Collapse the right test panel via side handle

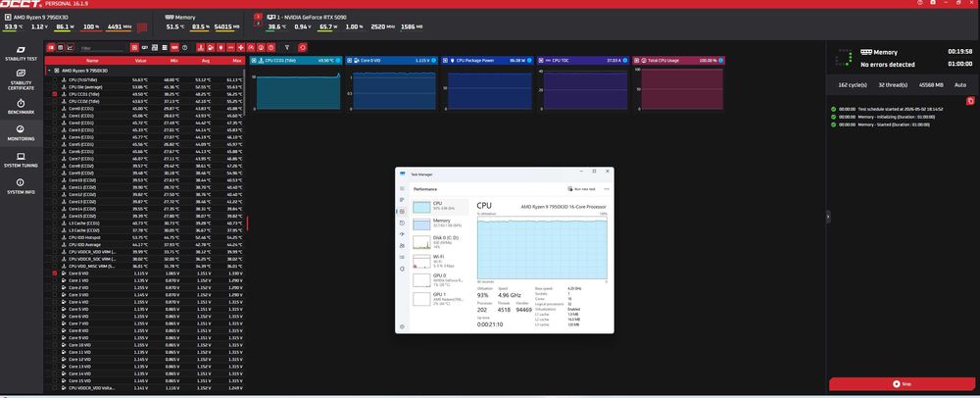(828, 217)
